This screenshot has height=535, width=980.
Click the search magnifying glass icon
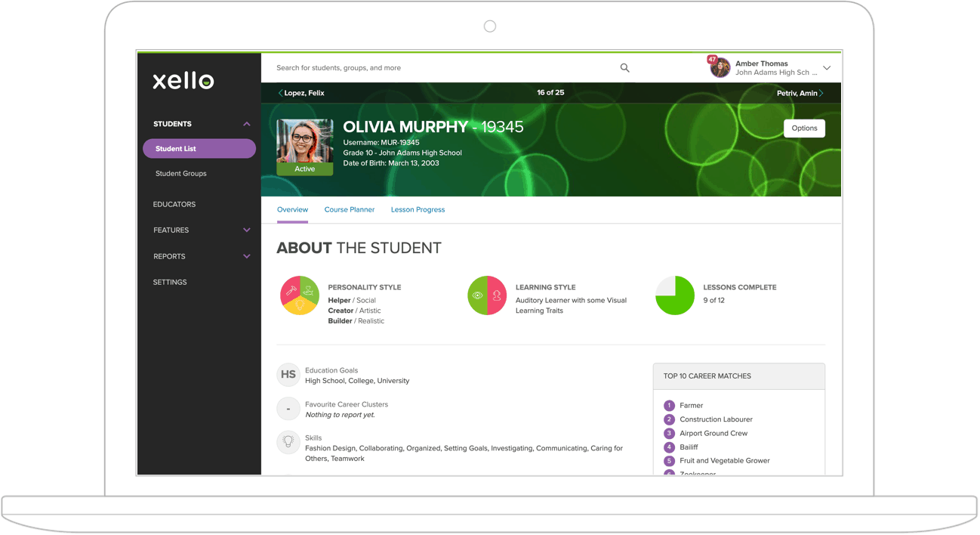624,67
